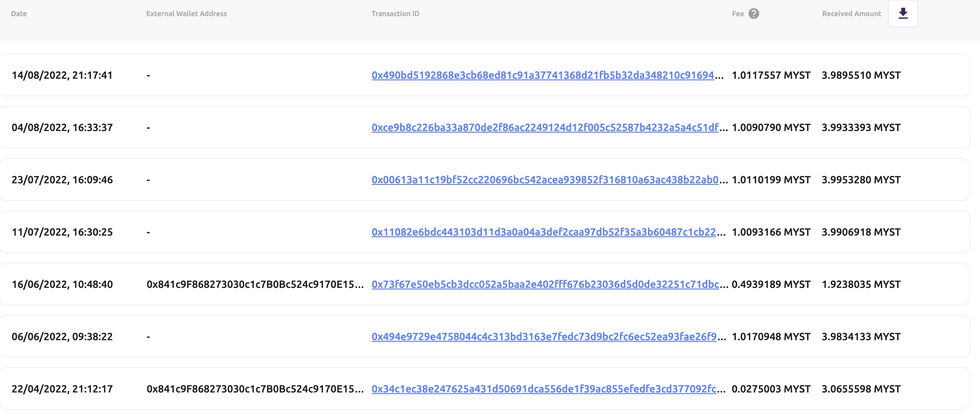
Task: Open transaction link starting 0x34c1ec38e247
Action: [544, 389]
